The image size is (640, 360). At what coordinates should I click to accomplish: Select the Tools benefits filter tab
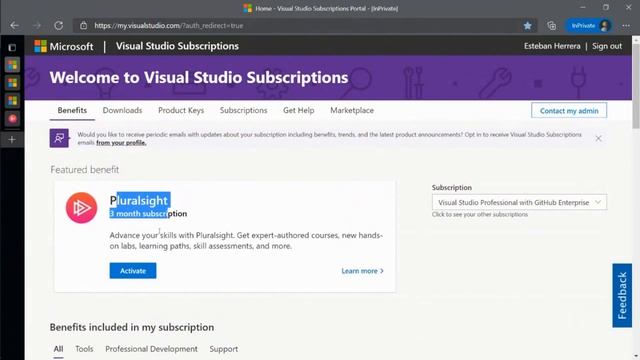tap(84, 349)
